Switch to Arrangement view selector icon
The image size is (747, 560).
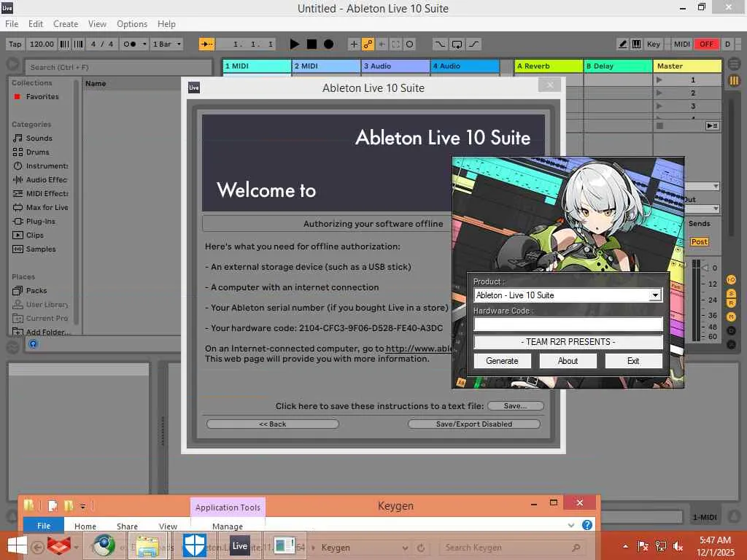(734, 63)
